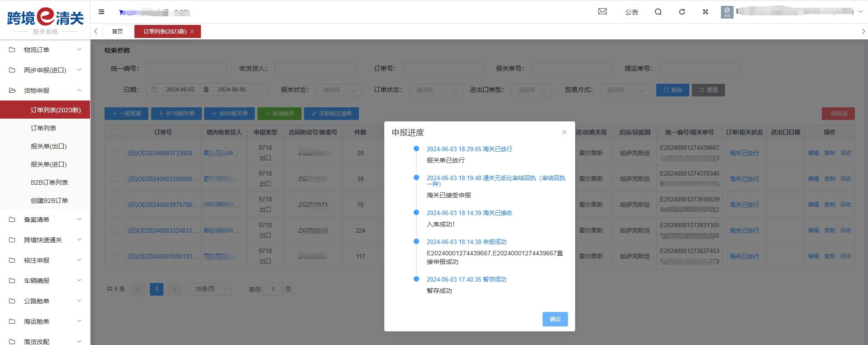Open the 报关状态 dropdown
868x345 pixels.
point(339,90)
